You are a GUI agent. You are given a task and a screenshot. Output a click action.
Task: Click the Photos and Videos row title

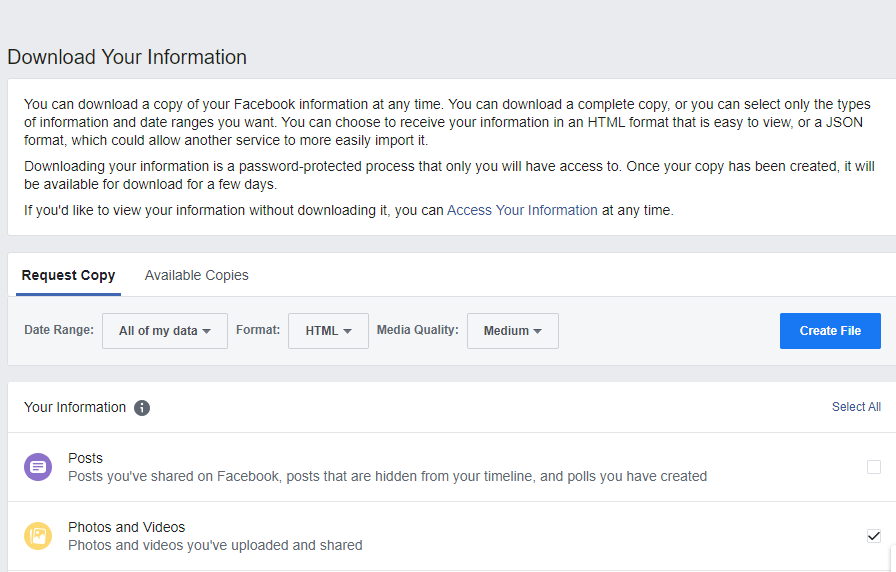pyautogui.click(x=126, y=527)
